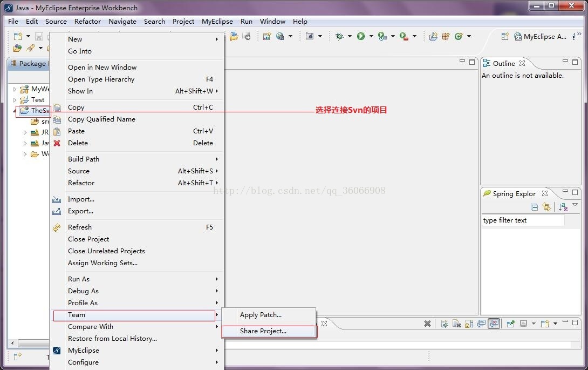Open Spring Explorer view menu dropdown triangle

(x=575, y=205)
